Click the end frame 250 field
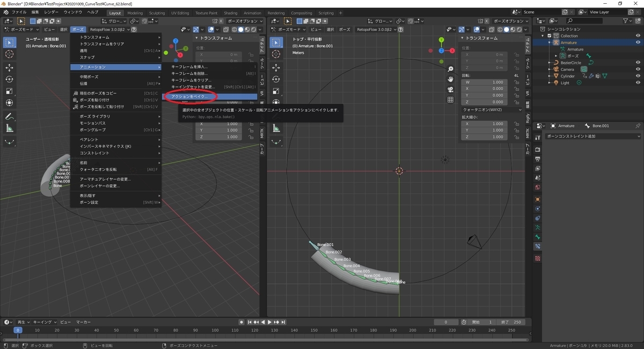 [510, 322]
